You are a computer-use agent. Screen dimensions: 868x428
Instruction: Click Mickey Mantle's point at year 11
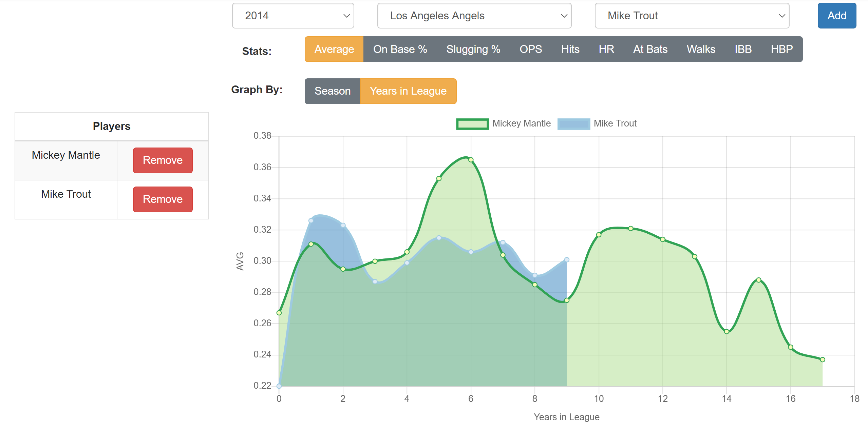tap(630, 229)
